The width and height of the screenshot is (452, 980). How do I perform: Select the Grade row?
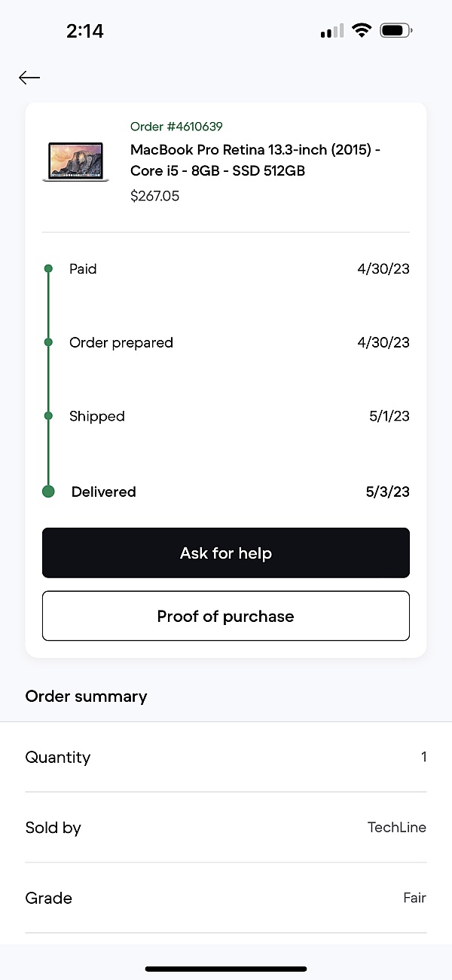tap(226, 898)
